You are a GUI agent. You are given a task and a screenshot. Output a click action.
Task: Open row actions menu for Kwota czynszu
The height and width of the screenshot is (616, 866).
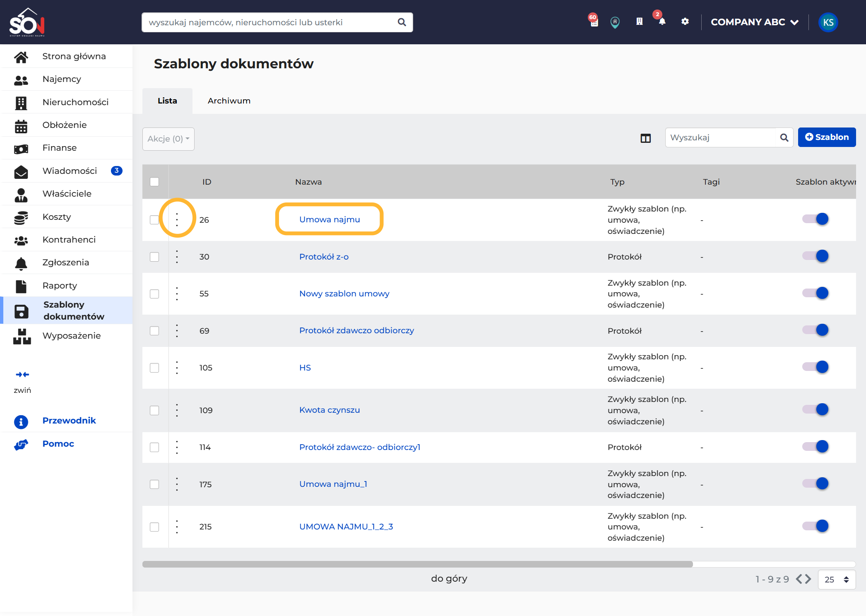point(177,410)
